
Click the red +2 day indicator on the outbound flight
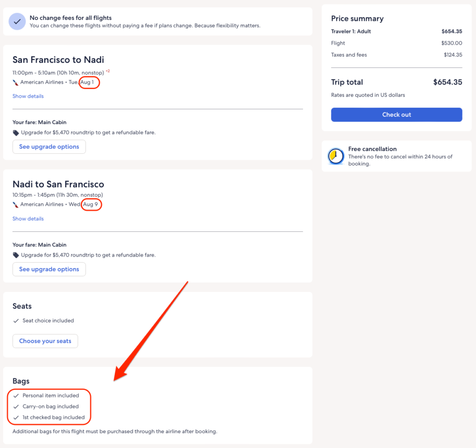pyautogui.click(x=107, y=71)
